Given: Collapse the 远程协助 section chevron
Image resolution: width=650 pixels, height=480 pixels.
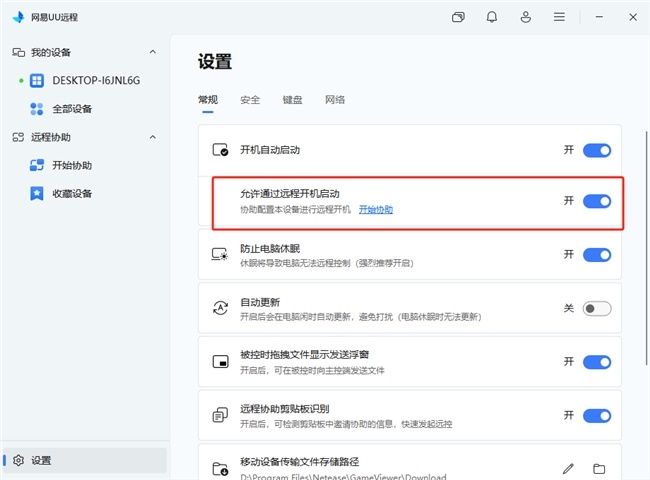Looking at the screenshot, I should (x=153, y=137).
